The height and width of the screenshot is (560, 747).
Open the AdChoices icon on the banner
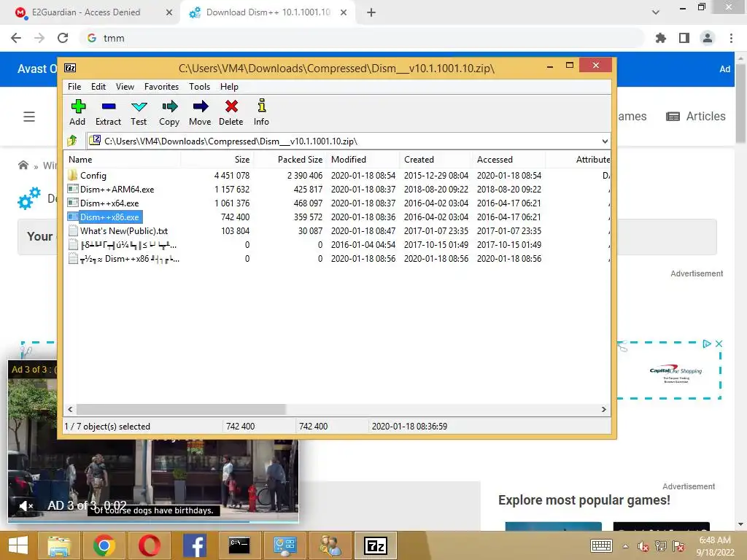[x=707, y=343]
